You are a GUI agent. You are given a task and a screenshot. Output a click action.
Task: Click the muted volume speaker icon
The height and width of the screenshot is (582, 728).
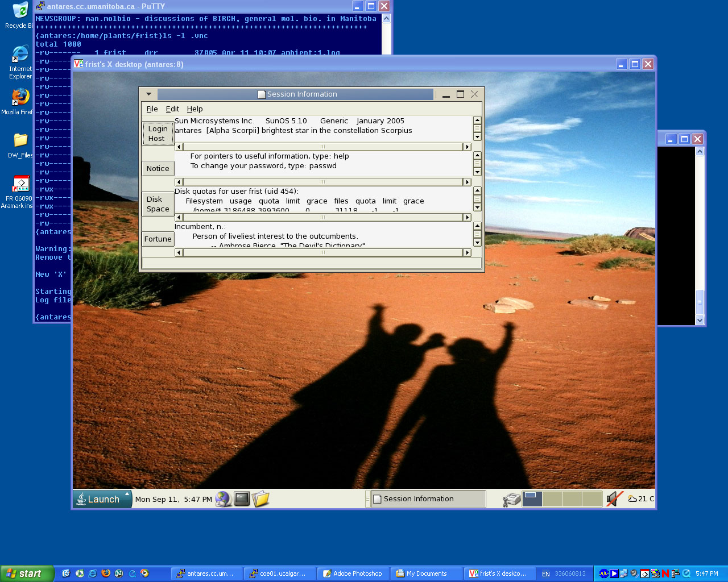tap(614, 499)
